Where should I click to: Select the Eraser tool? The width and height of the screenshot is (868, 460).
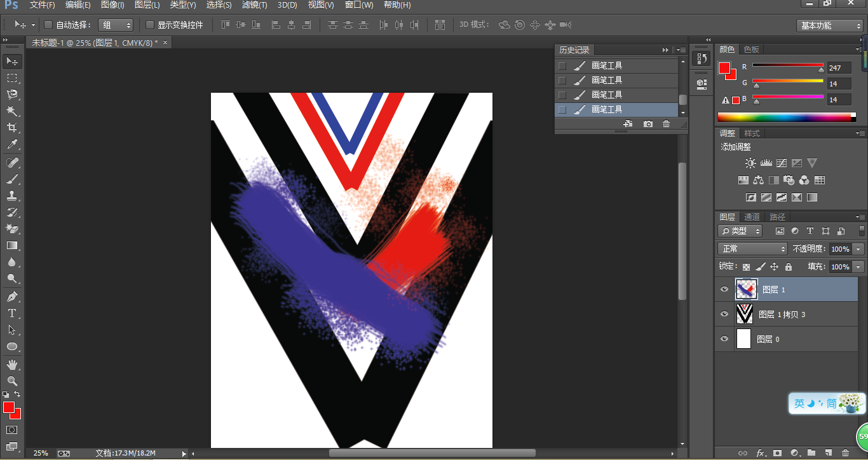coord(12,229)
